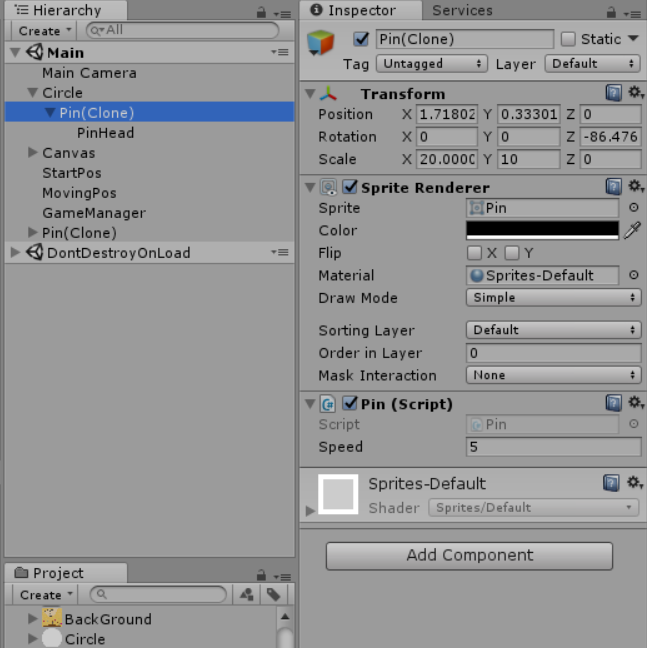Click Search by Type icon in Project
Viewport: 647px width, 648px height.
[247, 595]
